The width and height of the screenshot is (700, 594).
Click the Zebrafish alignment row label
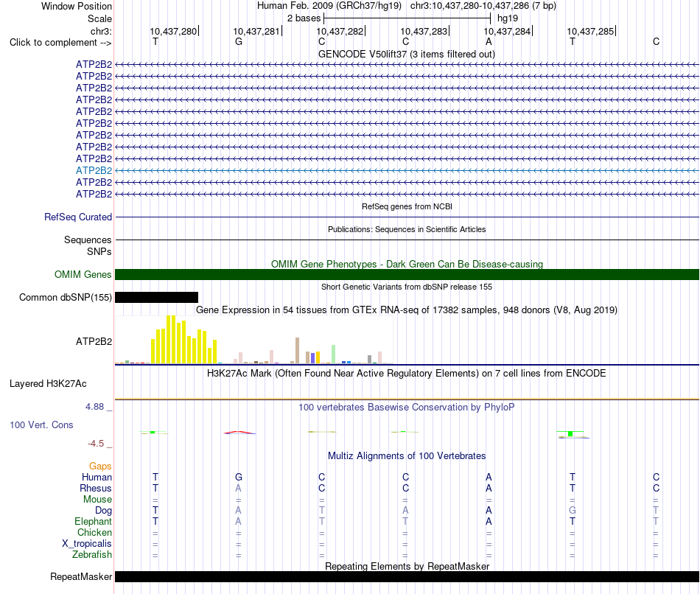[92, 554]
